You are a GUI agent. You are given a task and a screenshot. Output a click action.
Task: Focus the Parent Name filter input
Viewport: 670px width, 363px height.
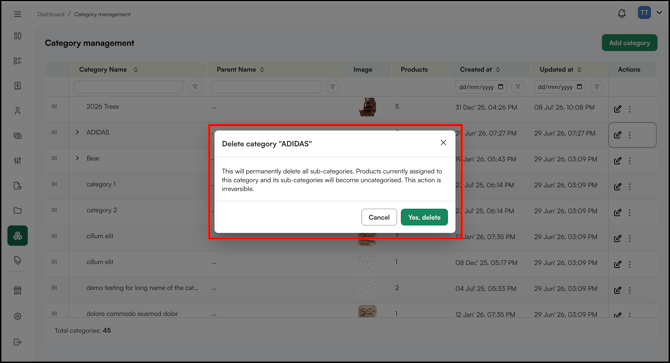point(266,87)
